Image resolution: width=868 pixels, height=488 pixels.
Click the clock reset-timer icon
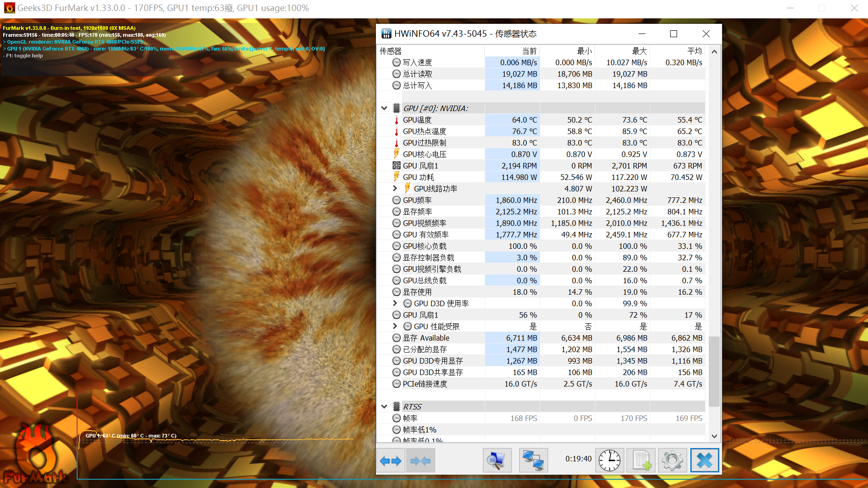coord(610,460)
